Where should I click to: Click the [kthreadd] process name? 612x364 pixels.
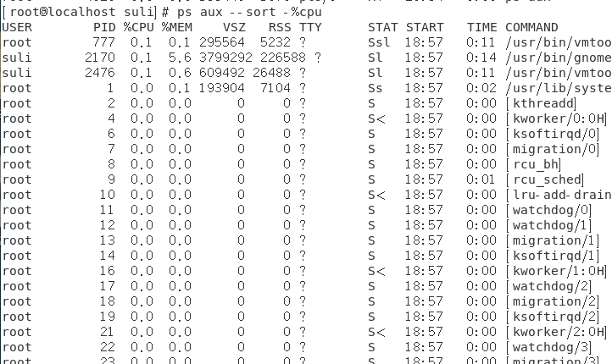pos(541,103)
